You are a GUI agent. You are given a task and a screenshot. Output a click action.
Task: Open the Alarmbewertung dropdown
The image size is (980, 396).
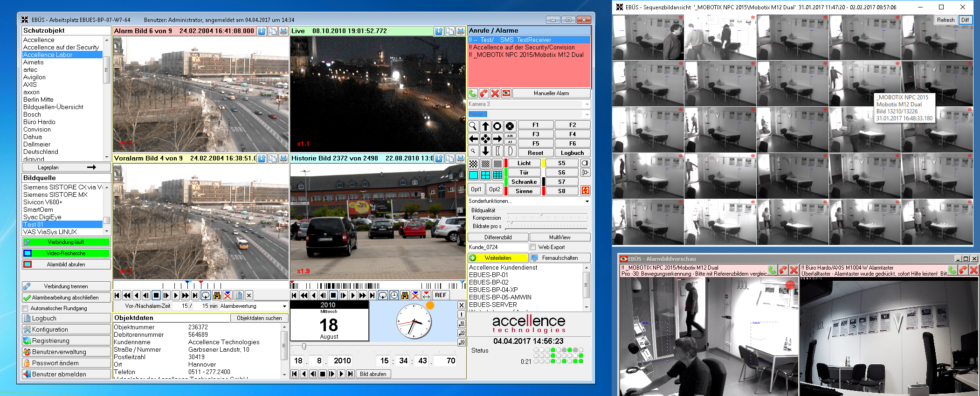(284, 306)
